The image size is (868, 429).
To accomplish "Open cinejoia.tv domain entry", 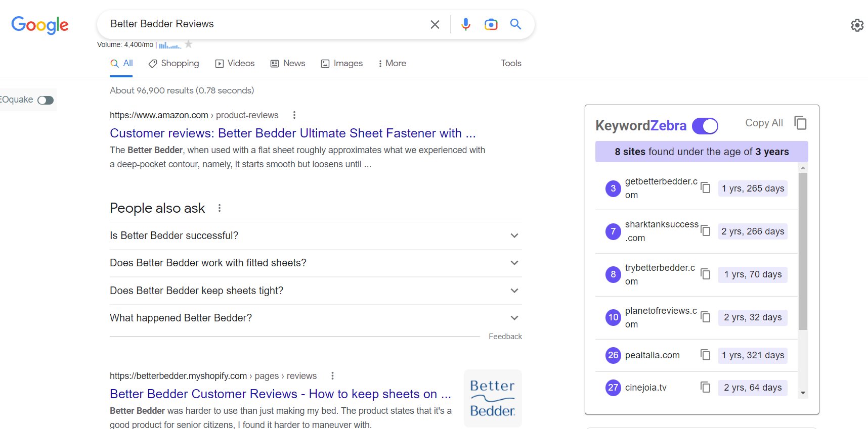I will pyautogui.click(x=646, y=388).
